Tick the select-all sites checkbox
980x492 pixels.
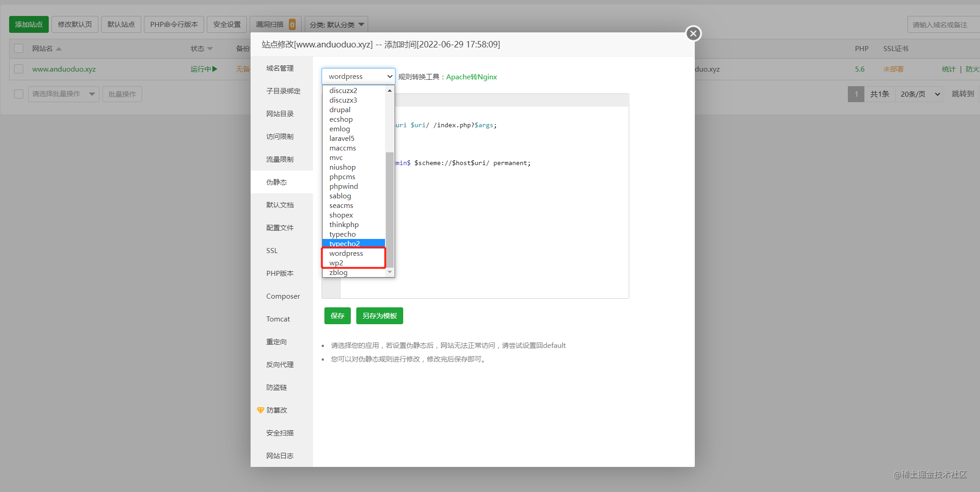[x=19, y=48]
